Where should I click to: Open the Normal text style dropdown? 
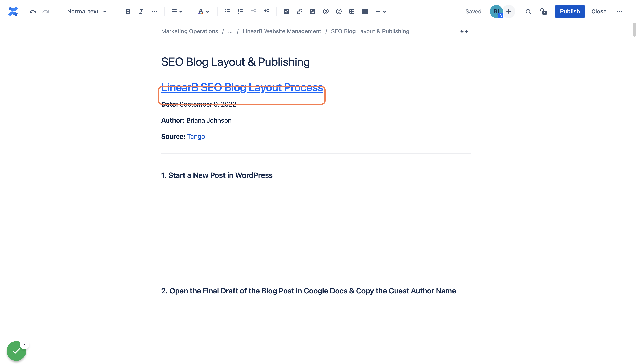87,11
